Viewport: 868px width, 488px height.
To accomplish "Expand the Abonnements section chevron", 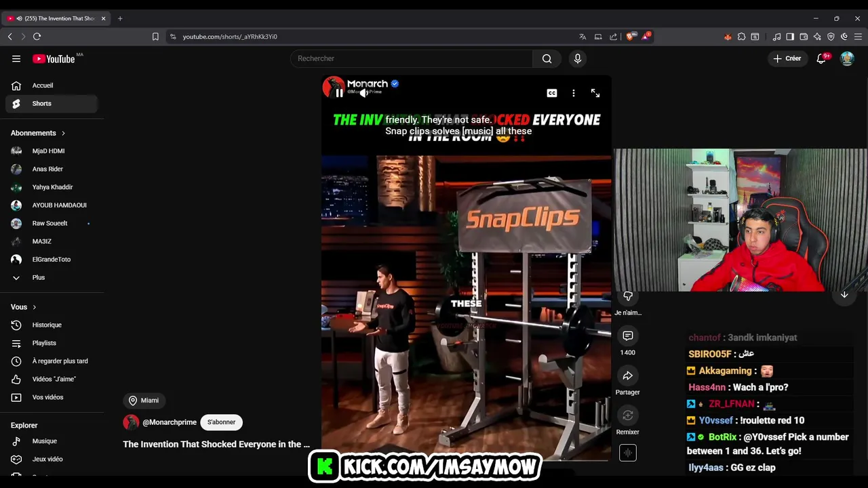I will [63, 133].
